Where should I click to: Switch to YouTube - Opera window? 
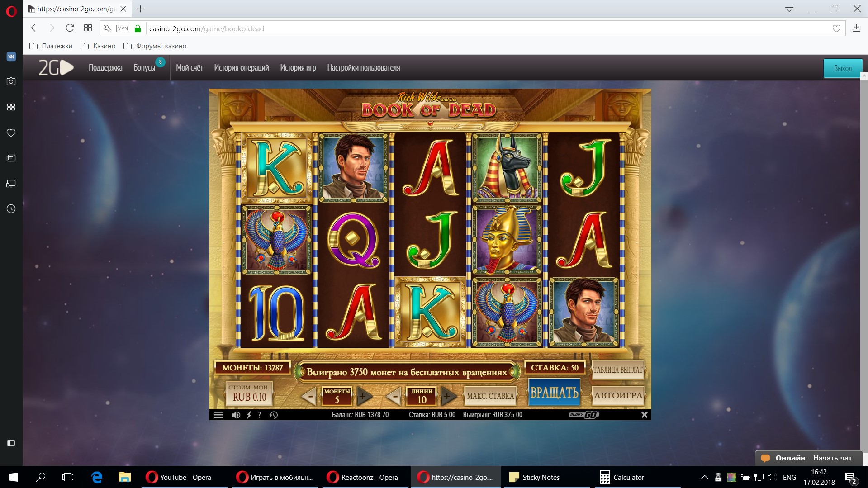(x=185, y=477)
